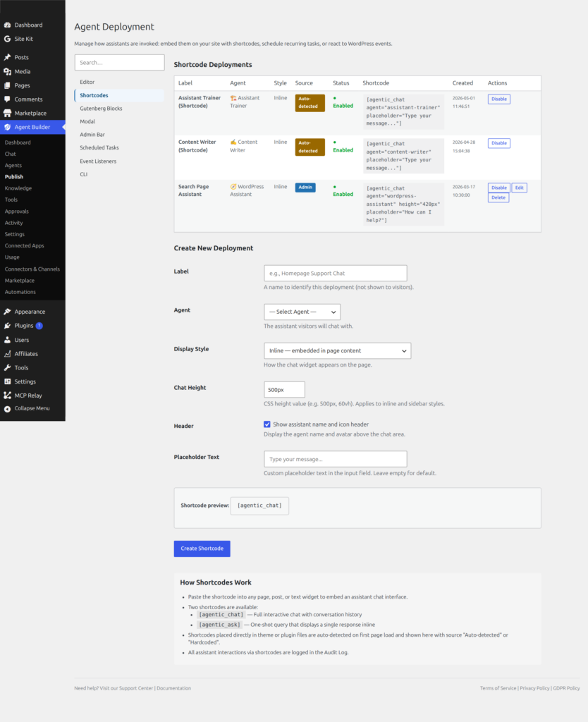Open the Connectors & Channels submenu item

pos(32,269)
